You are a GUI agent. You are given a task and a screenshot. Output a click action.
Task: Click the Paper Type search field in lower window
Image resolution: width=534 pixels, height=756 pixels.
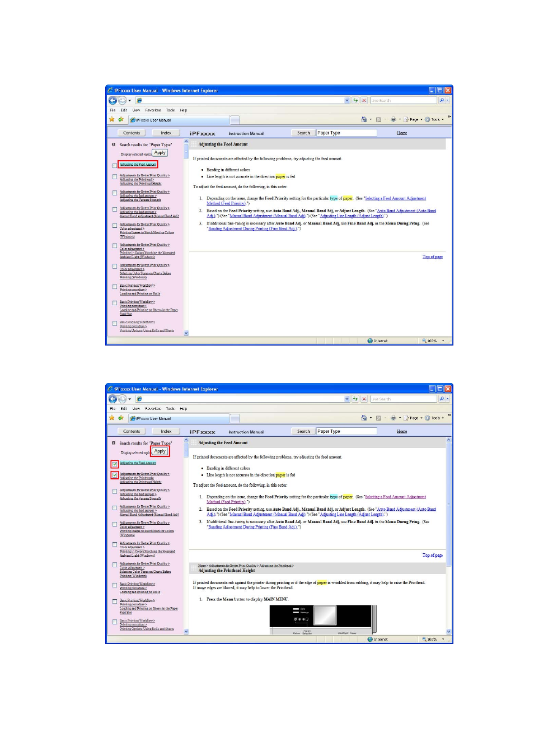click(x=346, y=432)
